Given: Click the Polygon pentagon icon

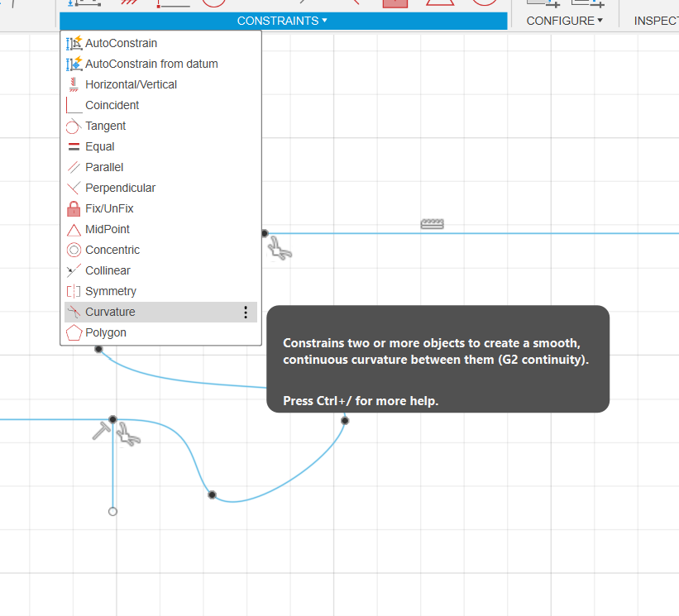Looking at the screenshot, I should coord(74,332).
